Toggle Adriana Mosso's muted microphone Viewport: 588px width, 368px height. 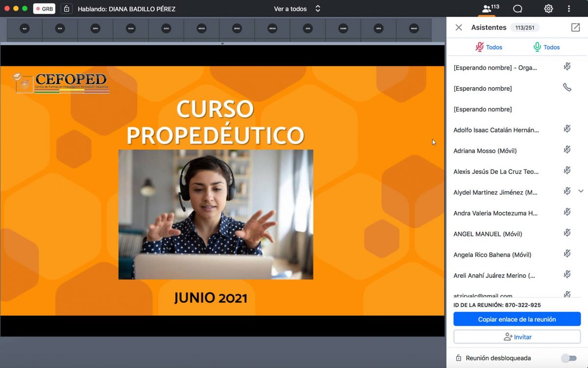pos(567,150)
